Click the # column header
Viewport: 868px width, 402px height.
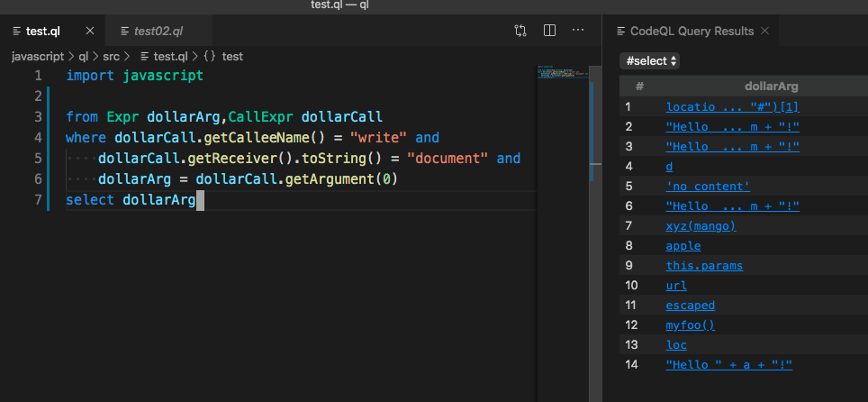point(639,87)
